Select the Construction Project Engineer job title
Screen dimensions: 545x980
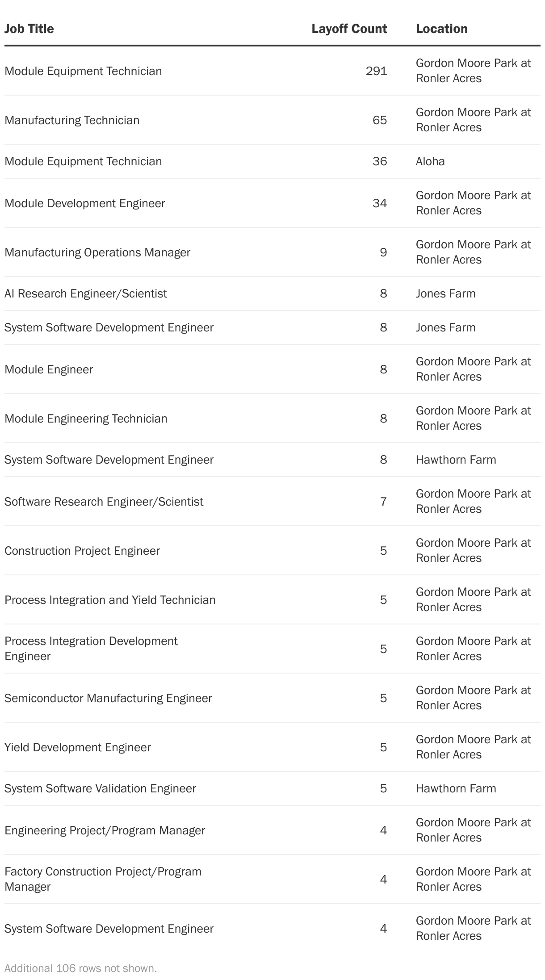click(x=82, y=551)
